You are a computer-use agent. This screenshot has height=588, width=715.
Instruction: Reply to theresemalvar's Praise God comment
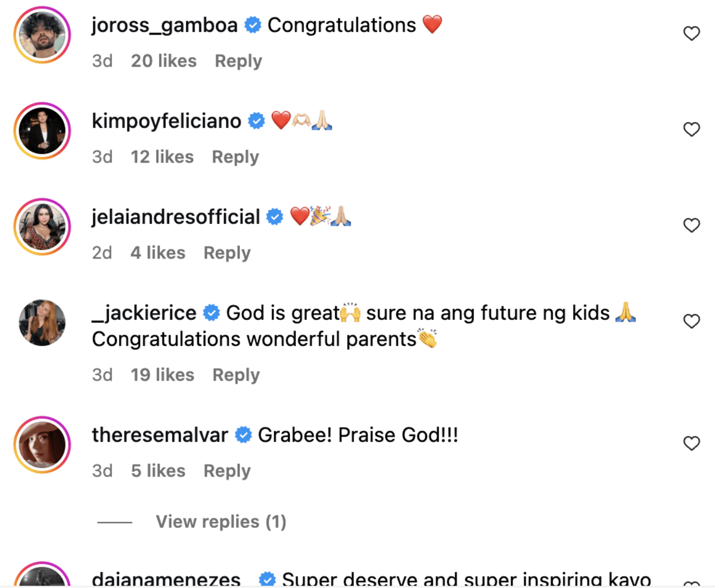point(227,471)
